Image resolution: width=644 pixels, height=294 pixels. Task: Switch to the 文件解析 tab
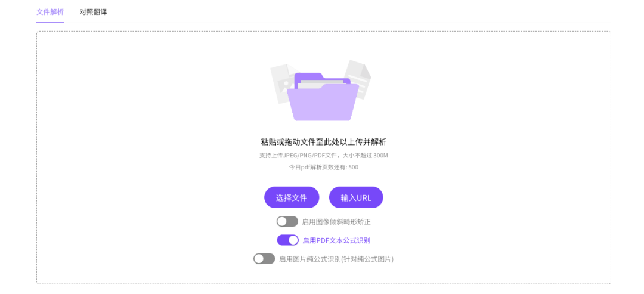[x=50, y=11]
